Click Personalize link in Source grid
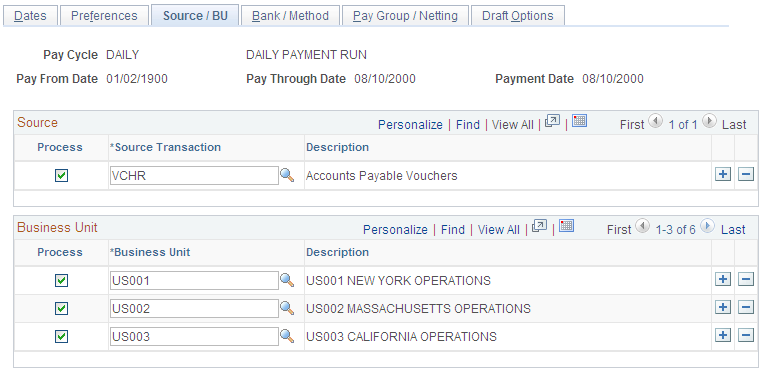Viewport: 765px width, 373px height. [410, 125]
